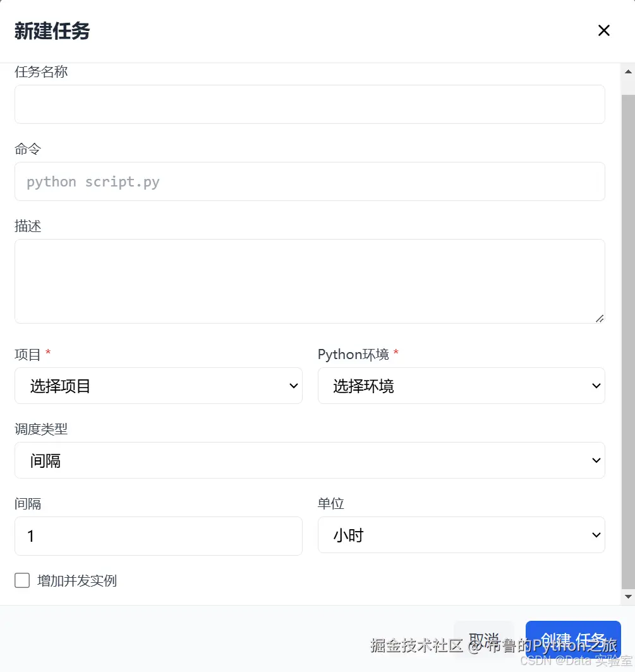This screenshot has width=635, height=672.
Task: Enable the 增加并发实例 checkbox
Action: [x=22, y=580]
